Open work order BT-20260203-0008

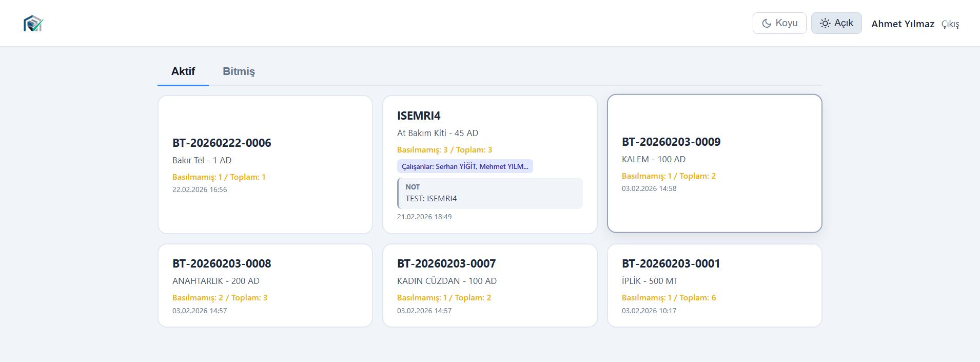tap(222, 264)
